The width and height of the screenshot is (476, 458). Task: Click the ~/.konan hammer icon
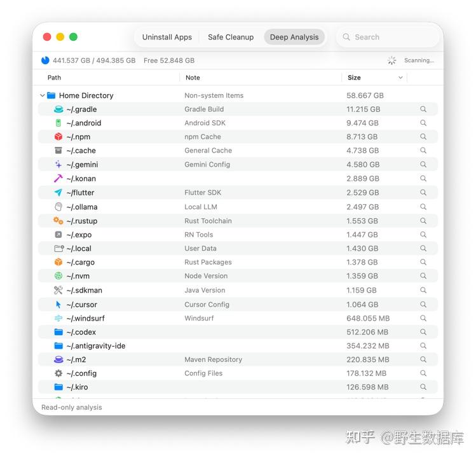coord(58,178)
